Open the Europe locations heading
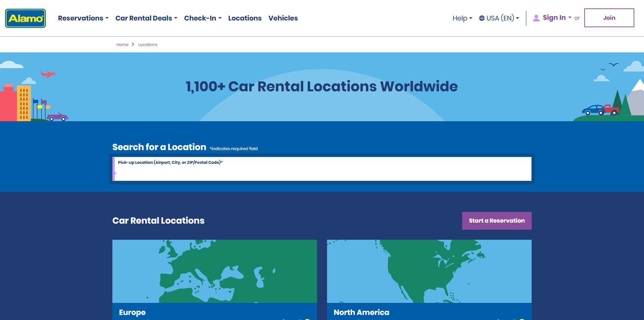This screenshot has width=644, height=320. click(132, 312)
